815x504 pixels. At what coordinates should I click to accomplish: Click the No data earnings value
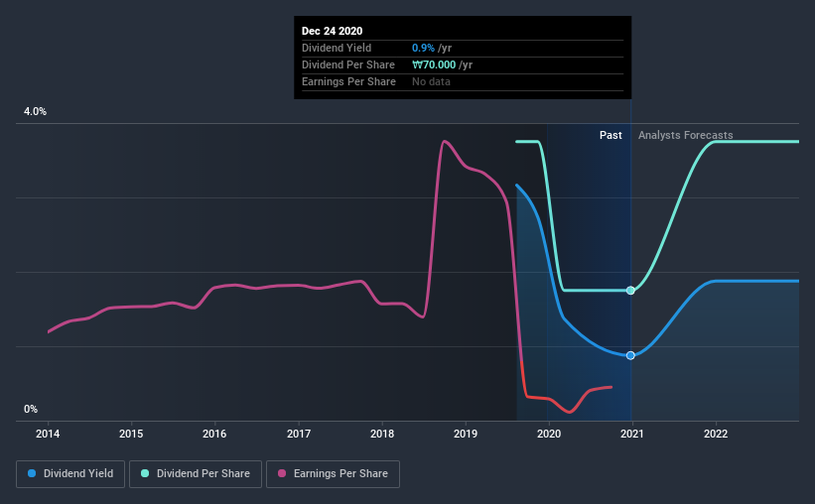pos(432,81)
